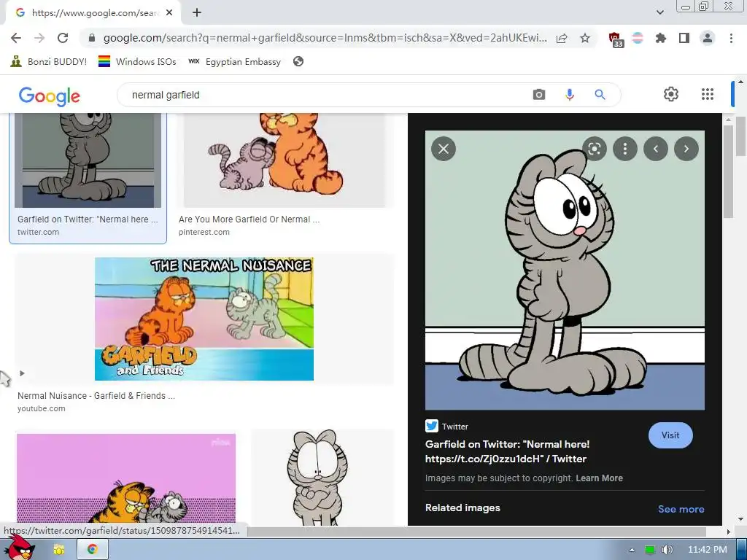Open the Google apps grid
This screenshot has height=560, width=747.
pos(708,94)
